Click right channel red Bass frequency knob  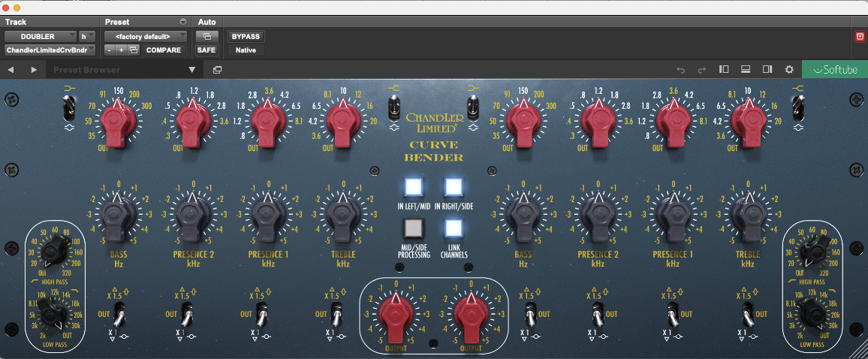pos(523,122)
